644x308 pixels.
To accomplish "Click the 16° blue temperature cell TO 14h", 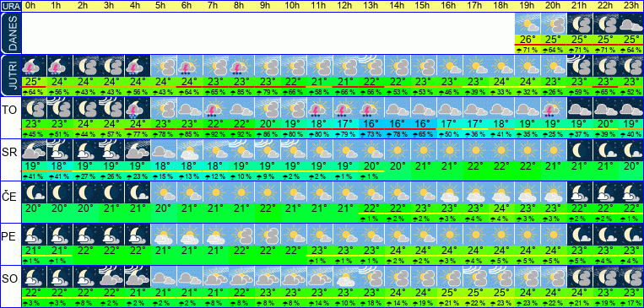I will pyautogui.click(x=398, y=123).
